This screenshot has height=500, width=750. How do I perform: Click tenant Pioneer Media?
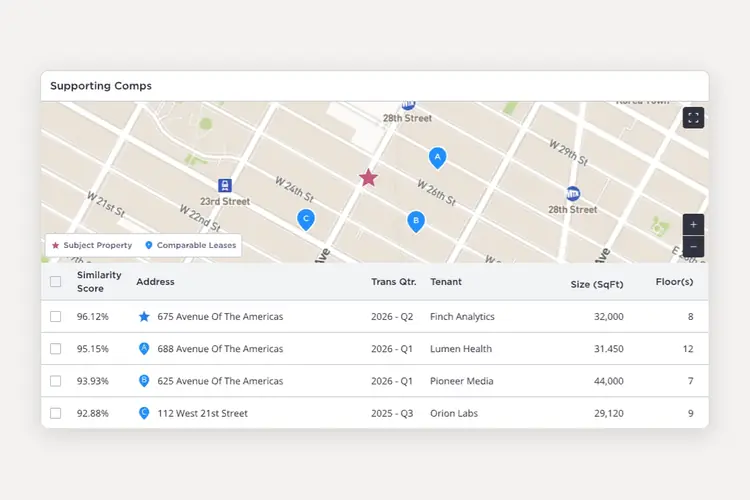click(x=462, y=381)
